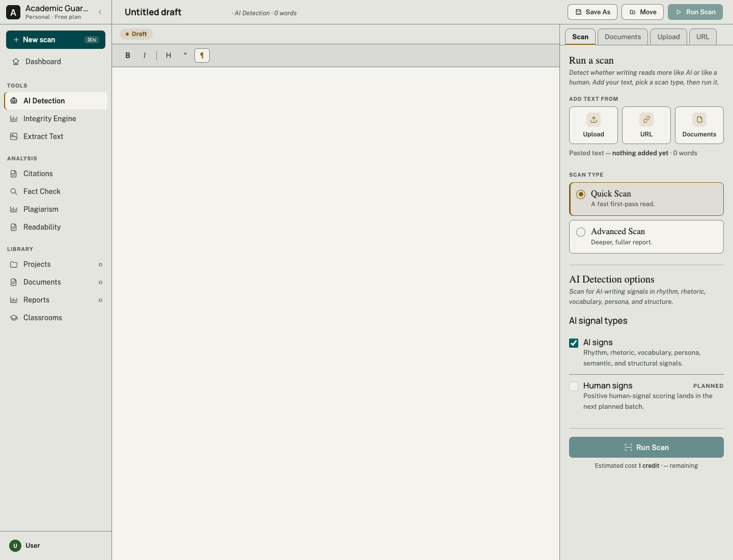This screenshot has width=733, height=560.
Task: Open the Dashboard home icon
Action: pyautogui.click(x=16, y=62)
